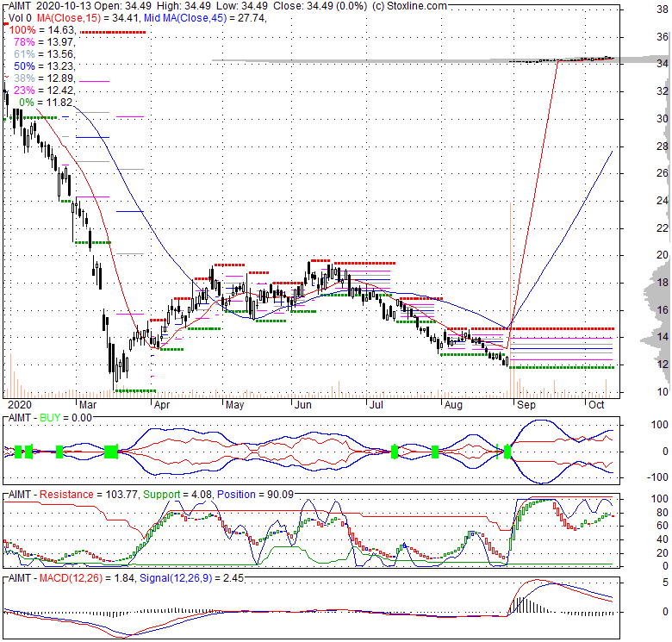The height and width of the screenshot is (642, 672).
Task: Click the '0% = 11.82' Fibonacci level
Action: [47, 103]
